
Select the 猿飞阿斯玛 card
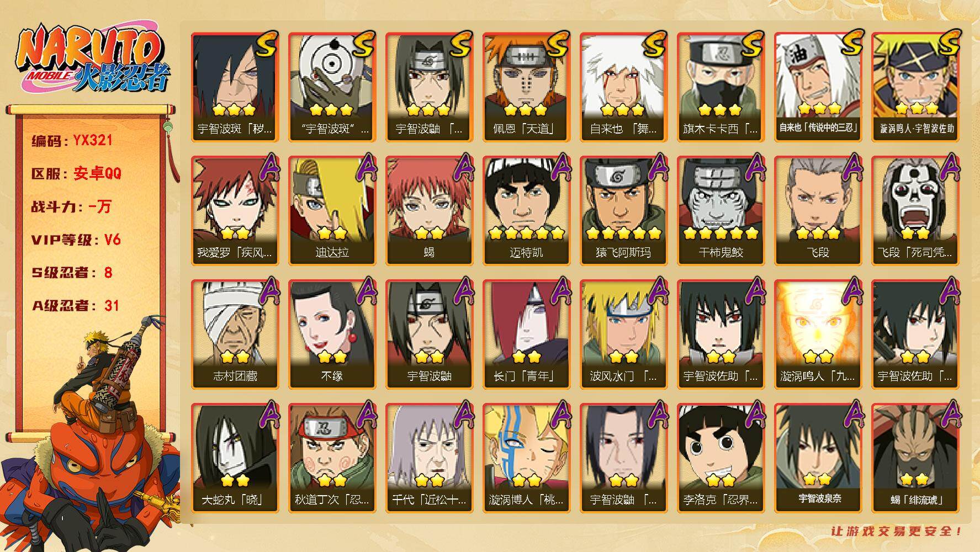(623, 210)
